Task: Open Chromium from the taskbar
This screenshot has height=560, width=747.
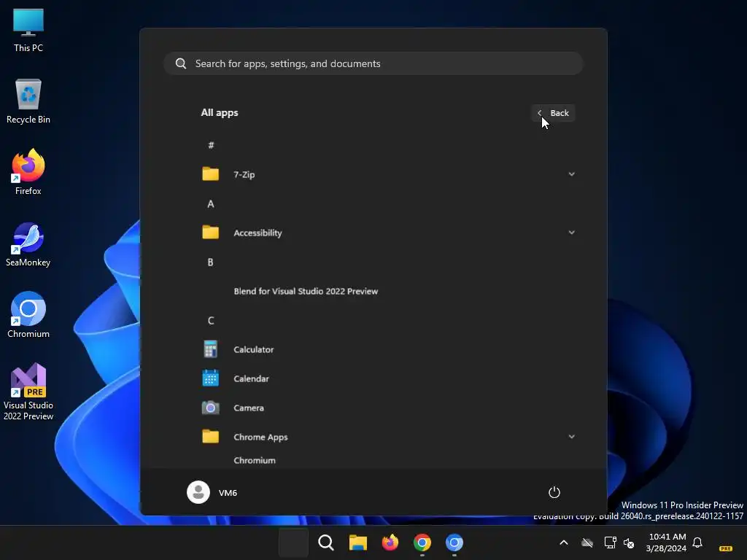Action: point(454,542)
